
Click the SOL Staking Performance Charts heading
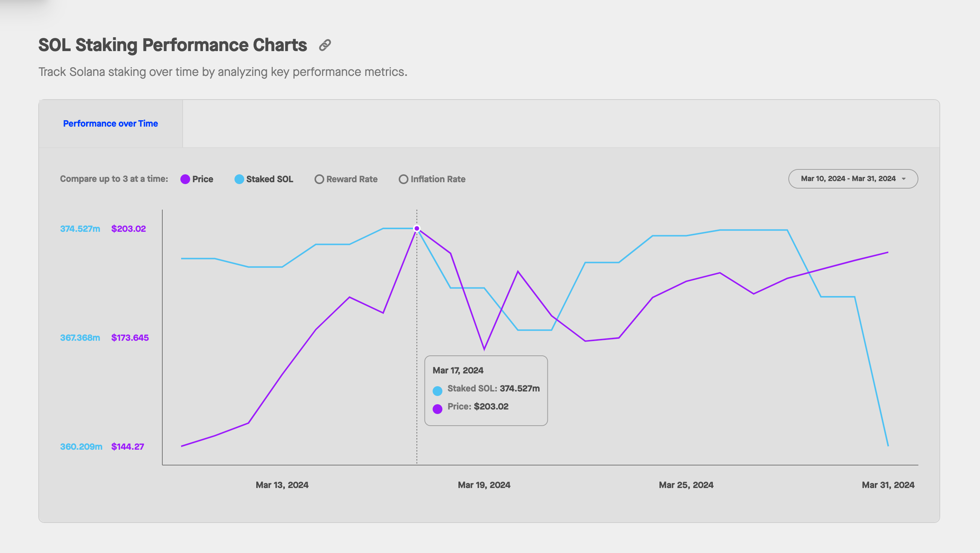coord(173,45)
